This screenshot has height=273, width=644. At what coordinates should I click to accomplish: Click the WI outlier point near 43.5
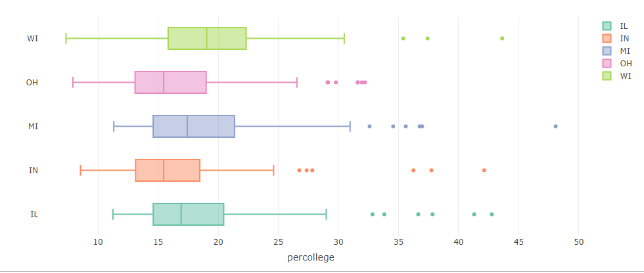(502, 39)
